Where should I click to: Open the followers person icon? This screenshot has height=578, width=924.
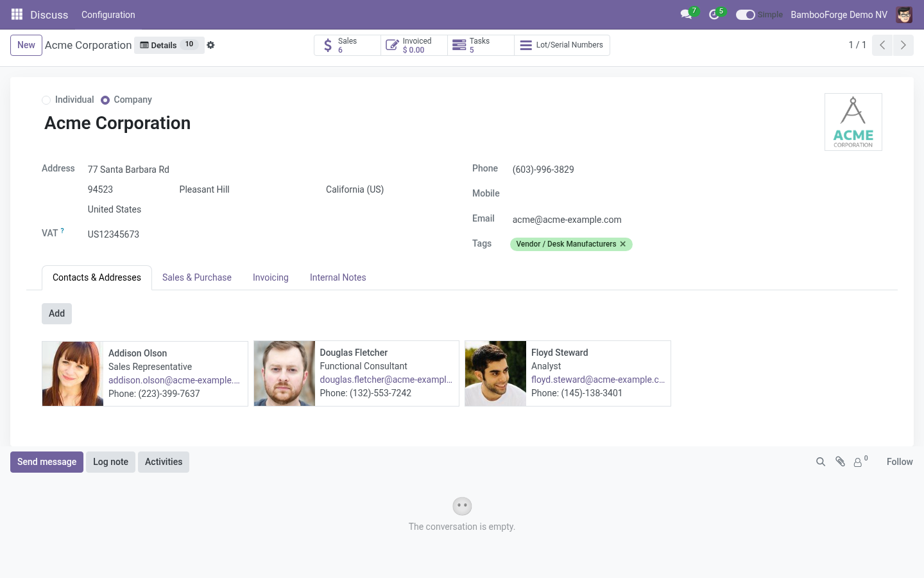858,462
